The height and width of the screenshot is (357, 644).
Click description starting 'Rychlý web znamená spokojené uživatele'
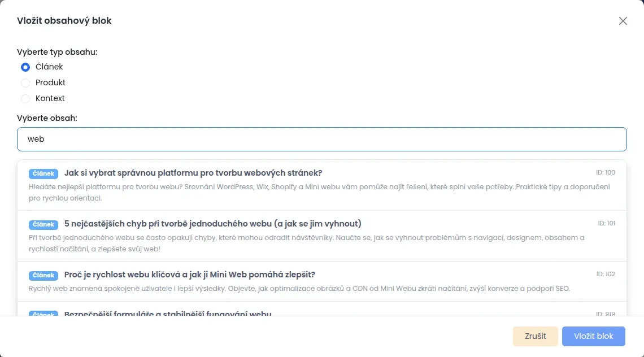pyautogui.click(x=299, y=289)
